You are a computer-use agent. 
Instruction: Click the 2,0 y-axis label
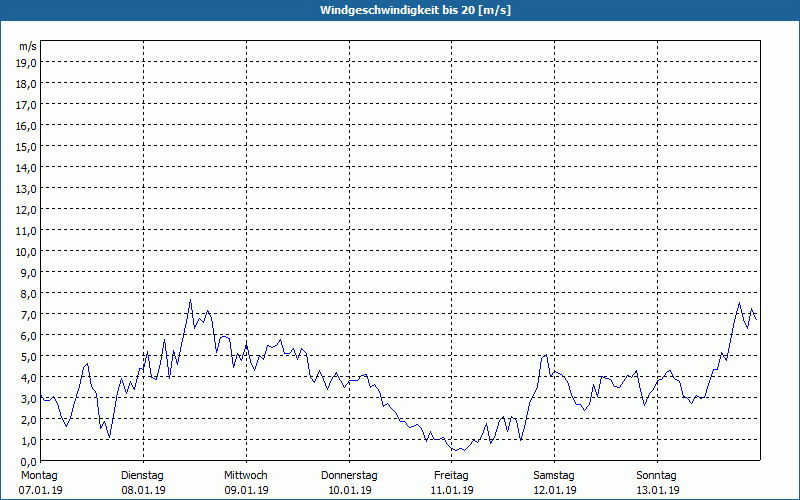tap(29, 419)
